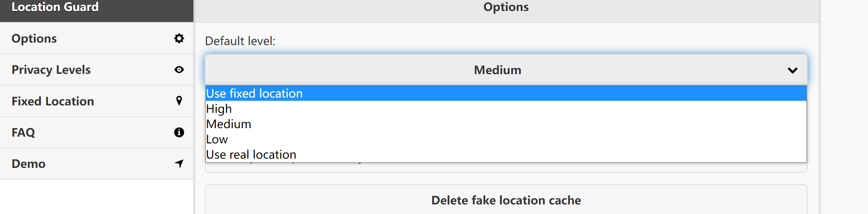Click the gear icon beside Options
Screen dimensions: 868x214
point(179,38)
